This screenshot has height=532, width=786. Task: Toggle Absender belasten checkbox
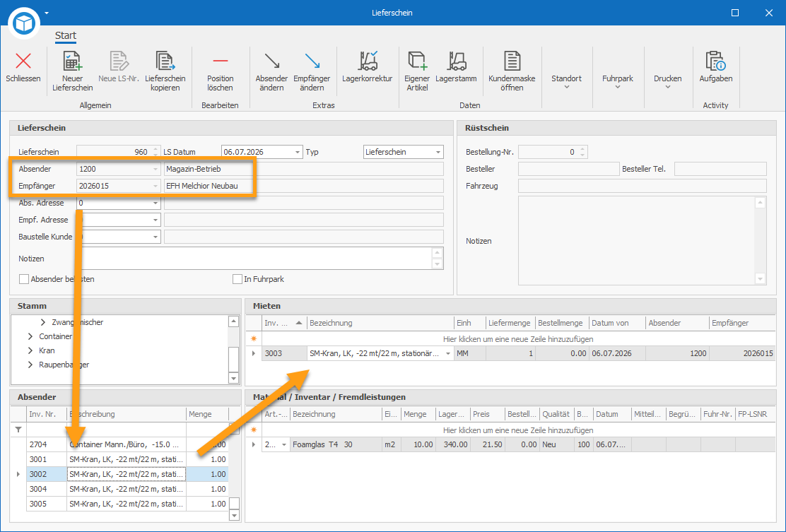23,279
